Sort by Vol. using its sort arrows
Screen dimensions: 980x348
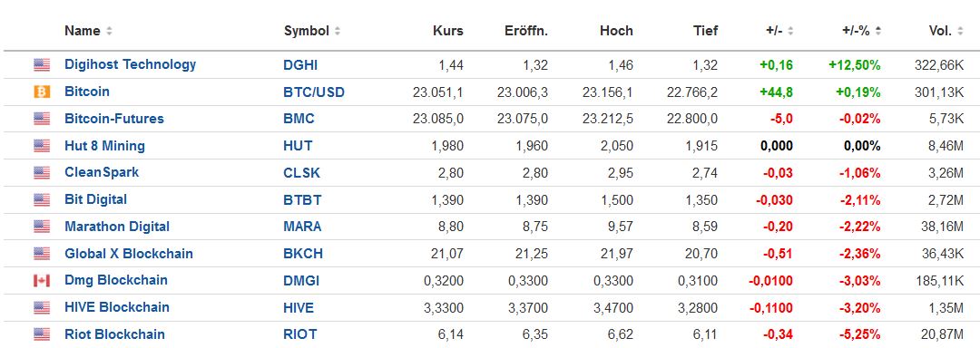pyautogui.click(x=960, y=31)
